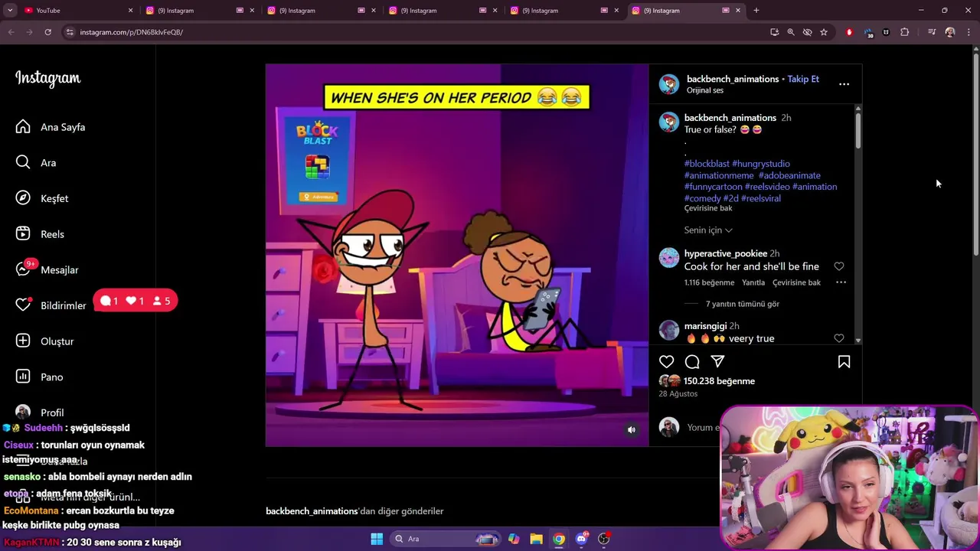Click 1.116 beğenme on the comment
Viewport: 980px width, 551px height.
tap(709, 282)
